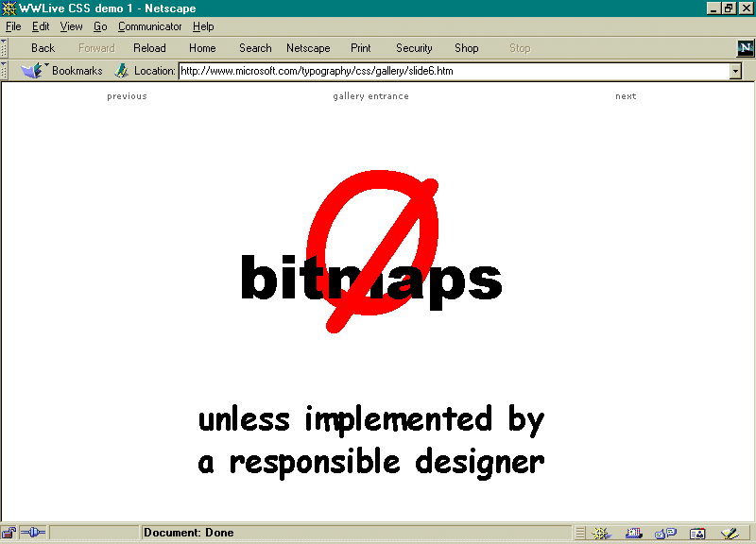The width and height of the screenshot is (756, 544).
Task: Click the location toolbar collapse grip
Action: coord(4,71)
